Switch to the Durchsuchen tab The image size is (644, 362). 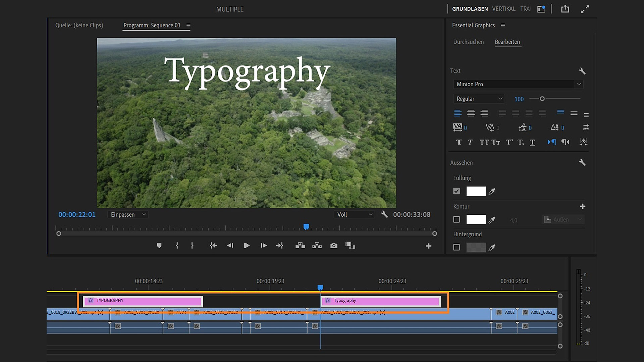point(468,42)
